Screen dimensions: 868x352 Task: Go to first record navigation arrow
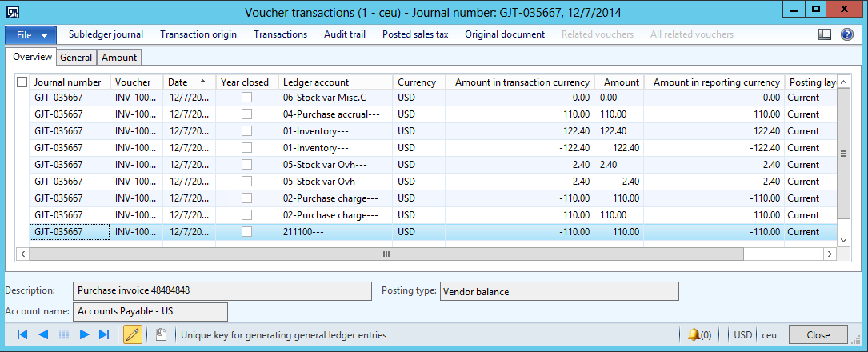click(22, 335)
